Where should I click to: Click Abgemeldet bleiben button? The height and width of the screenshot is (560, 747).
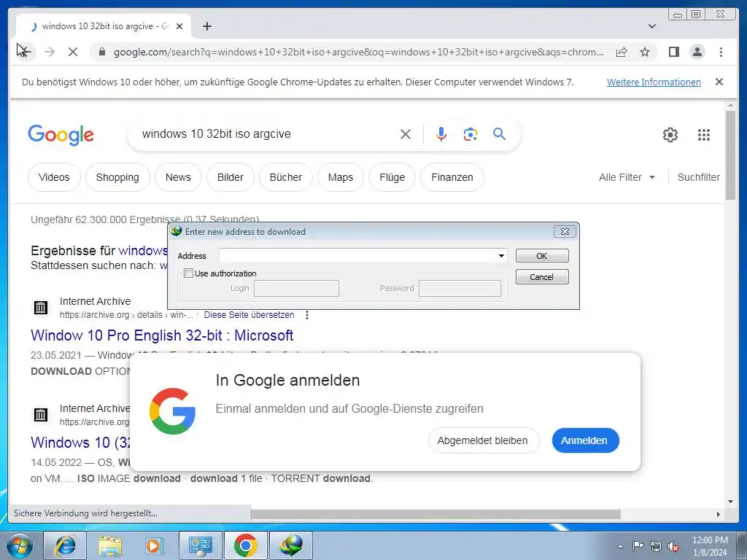click(x=483, y=440)
